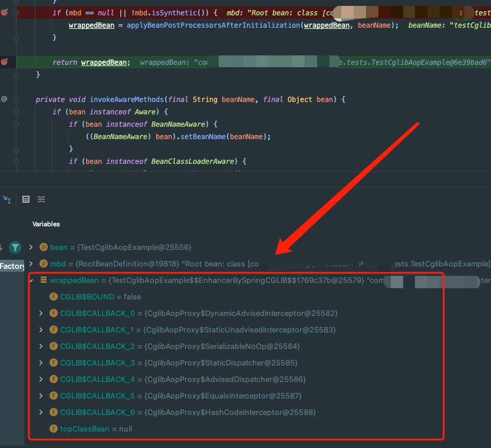Click field icon of CGLIB$CALLBACK_5
Viewport: 491px width, 448px height.
point(54,396)
